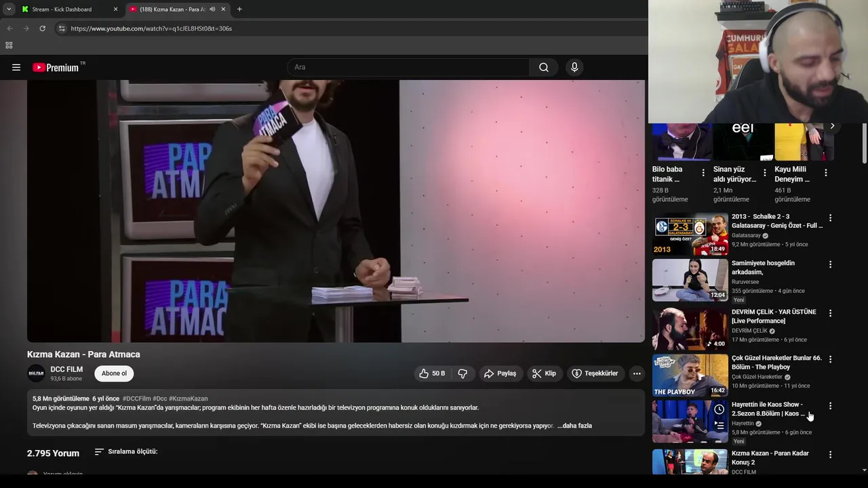Open Sıralama ölçütü sort dropdown
The height and width of the screenshot is (488, 868).
click(126, 451)
